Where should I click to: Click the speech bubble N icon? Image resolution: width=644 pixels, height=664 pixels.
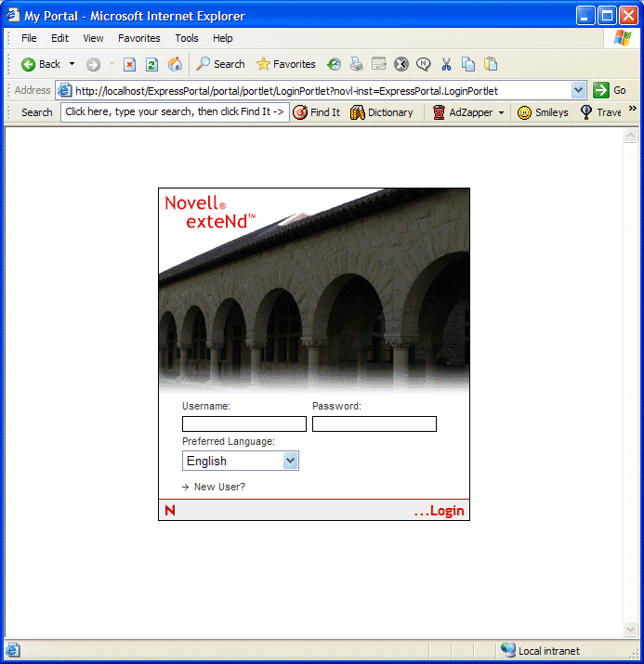(423, 64)
